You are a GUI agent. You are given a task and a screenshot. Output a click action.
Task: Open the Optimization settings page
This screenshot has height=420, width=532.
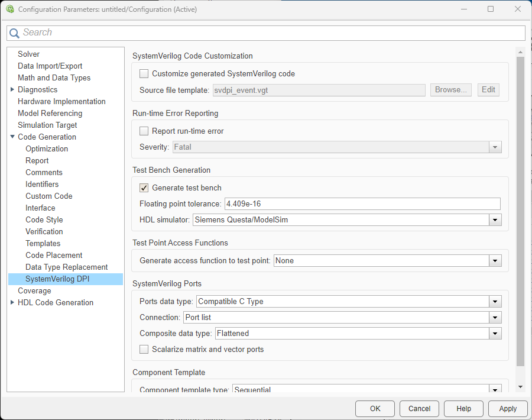pyautogui.click(x=47, y=148)
